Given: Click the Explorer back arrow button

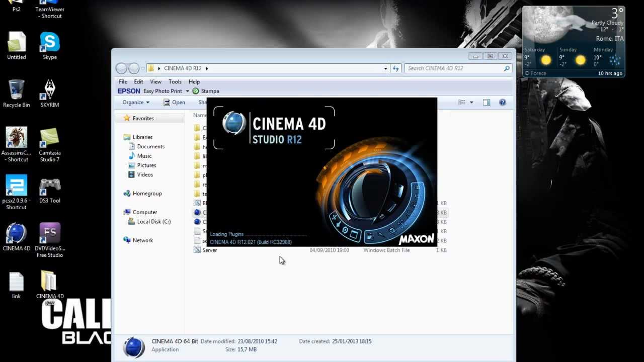Looking at the screenshot, I should click(x=121, y=68).
